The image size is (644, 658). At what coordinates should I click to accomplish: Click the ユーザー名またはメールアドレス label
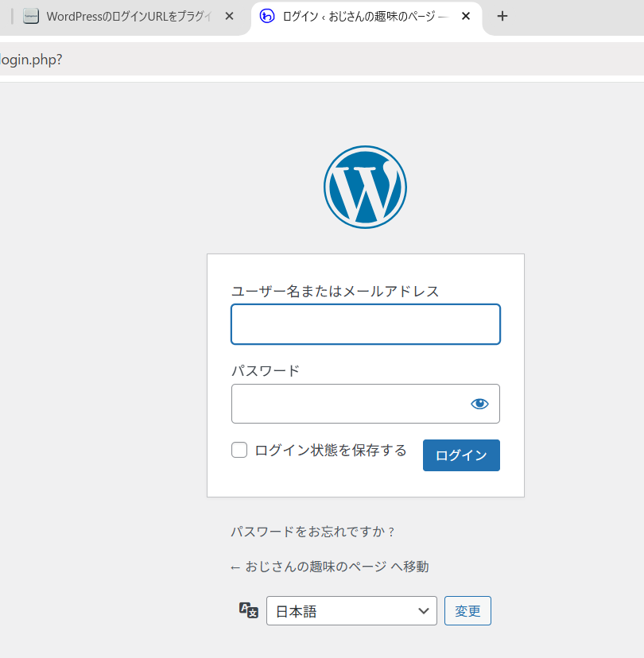coord(336,291)
